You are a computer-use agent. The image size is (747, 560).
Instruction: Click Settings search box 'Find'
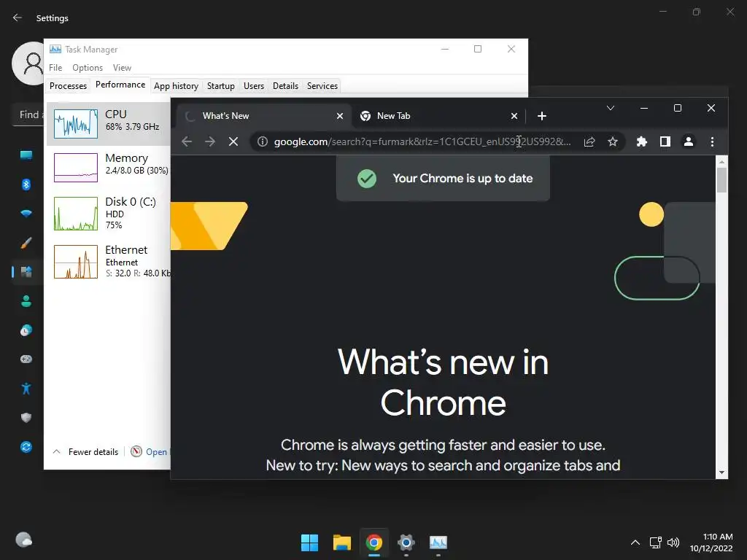pyautogui.click(x=28, y=114)
